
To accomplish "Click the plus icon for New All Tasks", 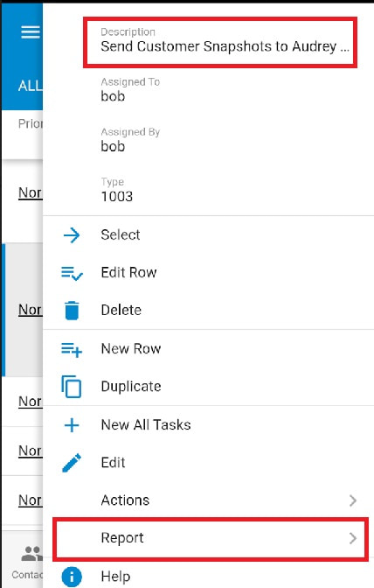I will click(x=72, y=425).
